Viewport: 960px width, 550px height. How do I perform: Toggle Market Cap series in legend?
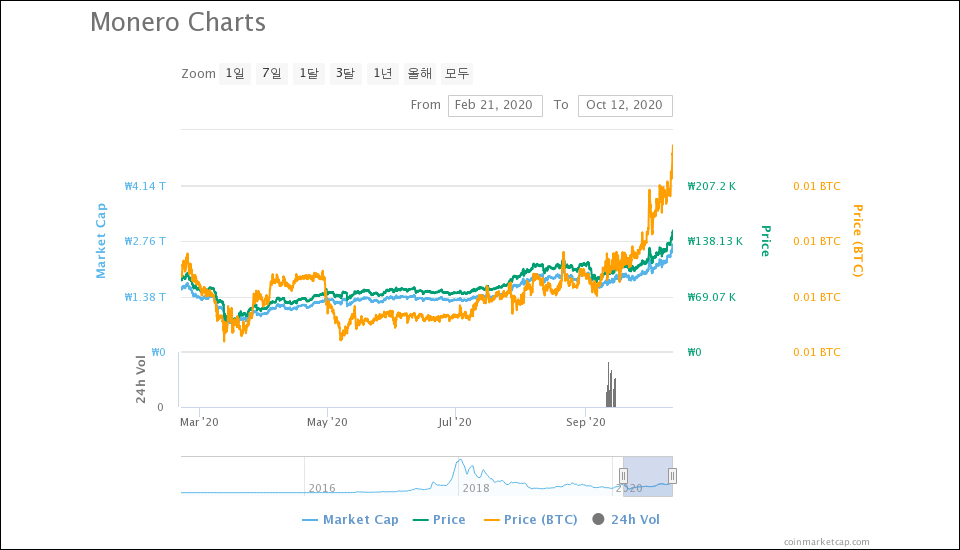pyautogui.click(x=350, y=519)
